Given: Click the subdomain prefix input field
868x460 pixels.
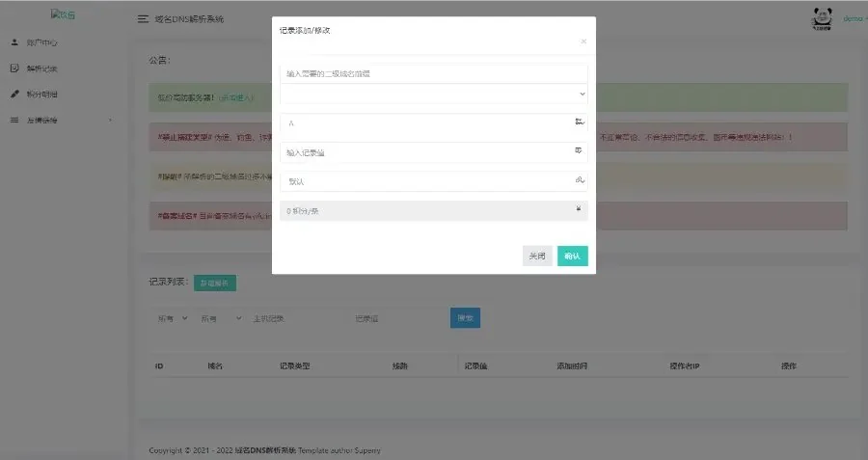Looking at the screenshot, I should coord(433,73).
